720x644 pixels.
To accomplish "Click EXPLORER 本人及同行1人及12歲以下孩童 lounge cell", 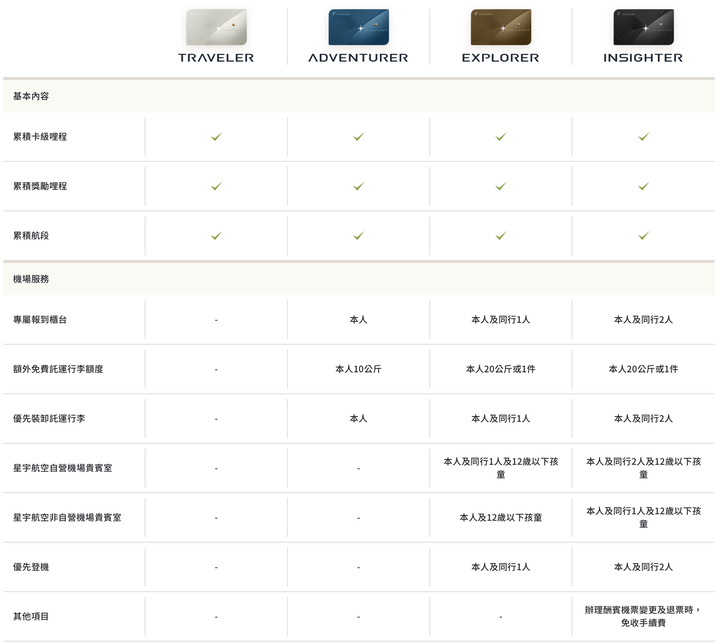I will point(501,468).
